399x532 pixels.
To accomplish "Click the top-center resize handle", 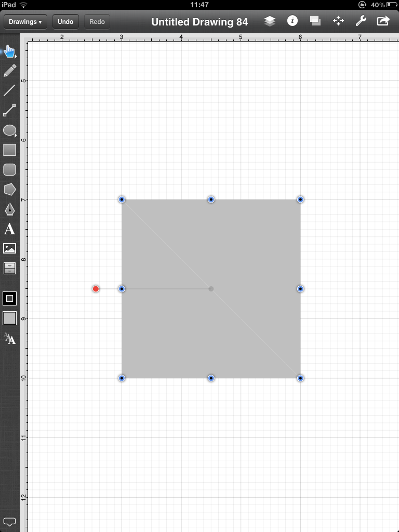I will pos(211,199).
